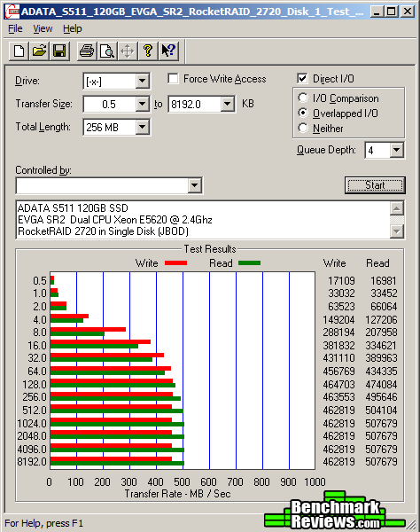Click the 'For Help, press F1' status text

tap(43, 523)
